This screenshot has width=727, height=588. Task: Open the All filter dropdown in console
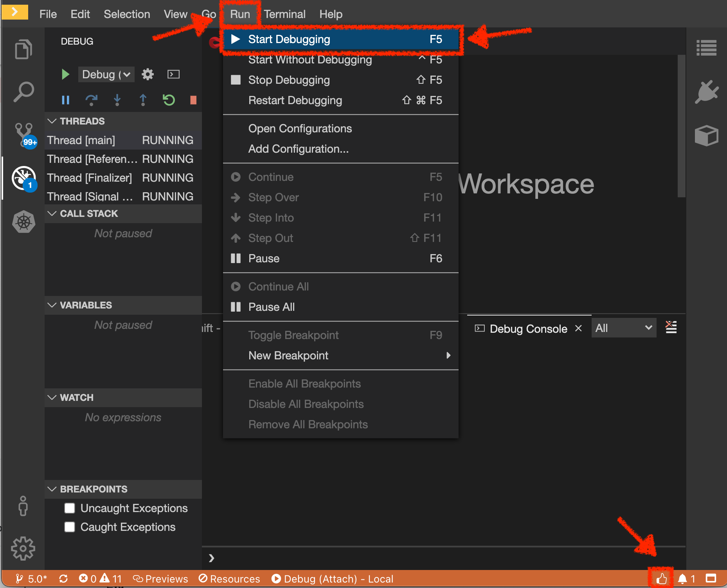(x=623, y=328)
